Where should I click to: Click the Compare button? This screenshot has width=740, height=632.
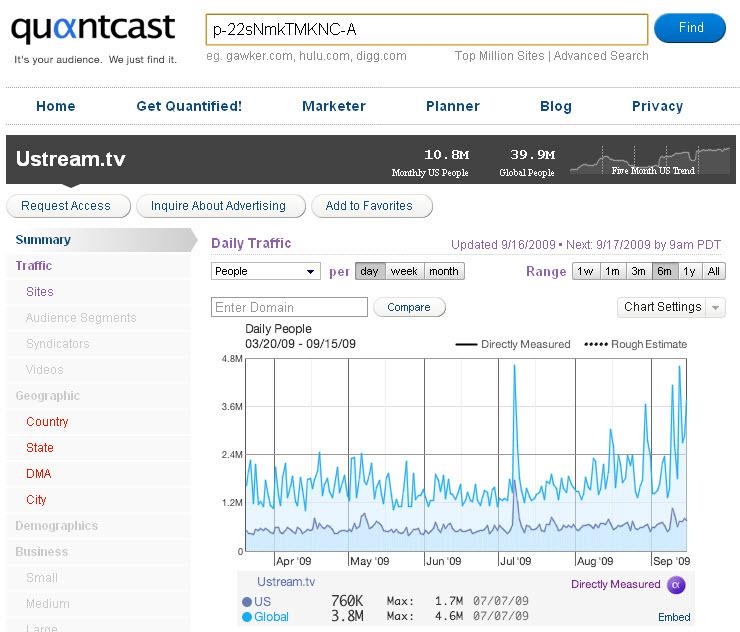coord(409,307)
